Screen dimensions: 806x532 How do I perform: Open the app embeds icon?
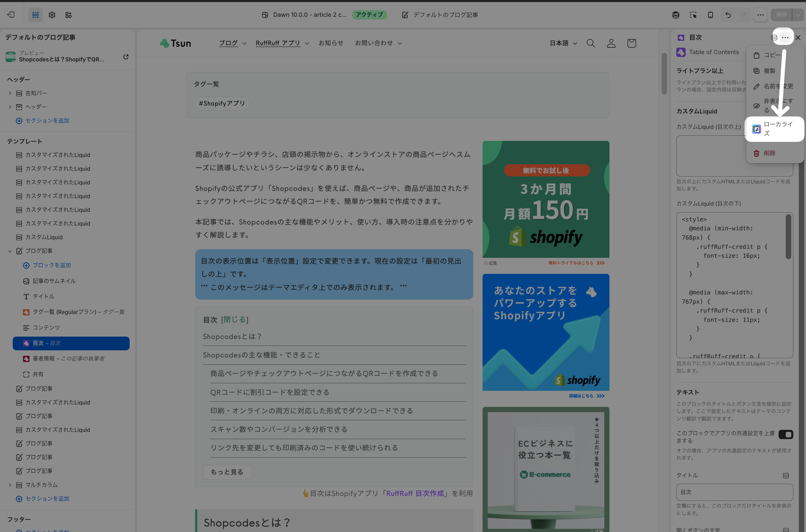tap(68, 15)
